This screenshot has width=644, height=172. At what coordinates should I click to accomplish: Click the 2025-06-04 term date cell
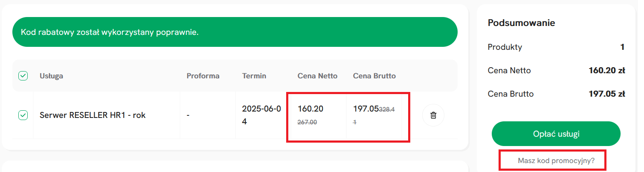261,115
